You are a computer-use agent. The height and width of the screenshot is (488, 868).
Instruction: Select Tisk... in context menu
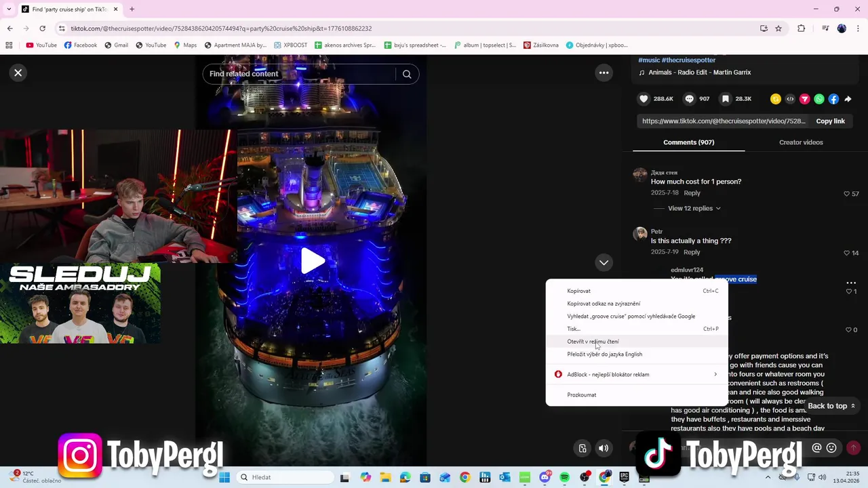tap(637, 329)
